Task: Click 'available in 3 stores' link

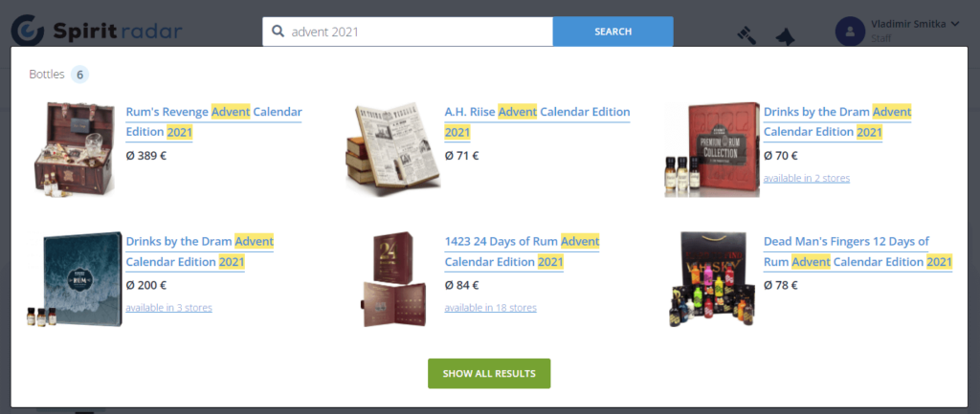Action: (168, 307)
